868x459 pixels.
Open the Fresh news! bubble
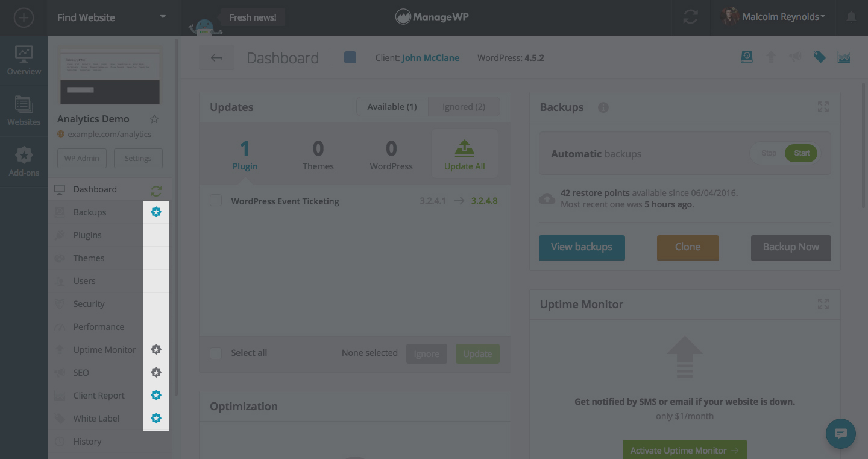point(253,17)
